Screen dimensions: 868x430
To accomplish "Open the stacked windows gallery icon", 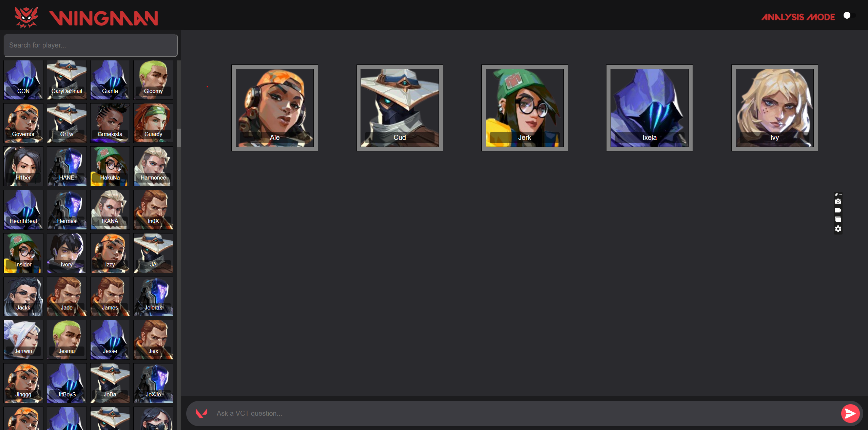I will click(838, 220).
